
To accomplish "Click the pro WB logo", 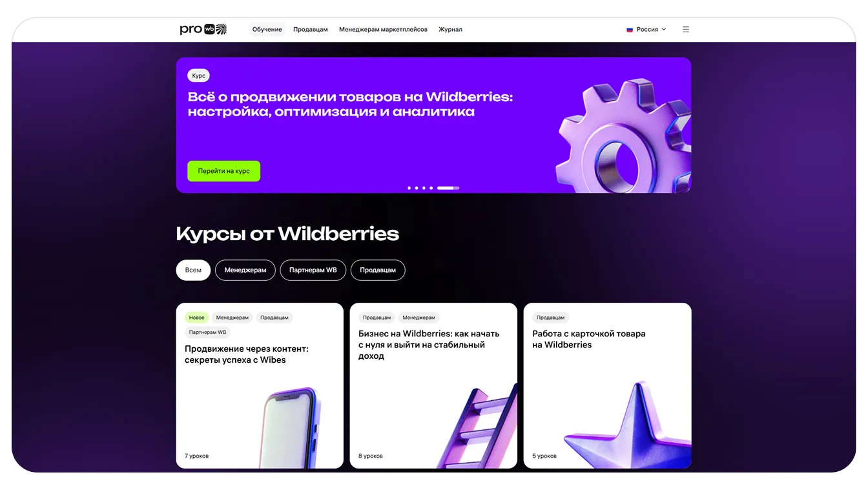I will (203, 29).
